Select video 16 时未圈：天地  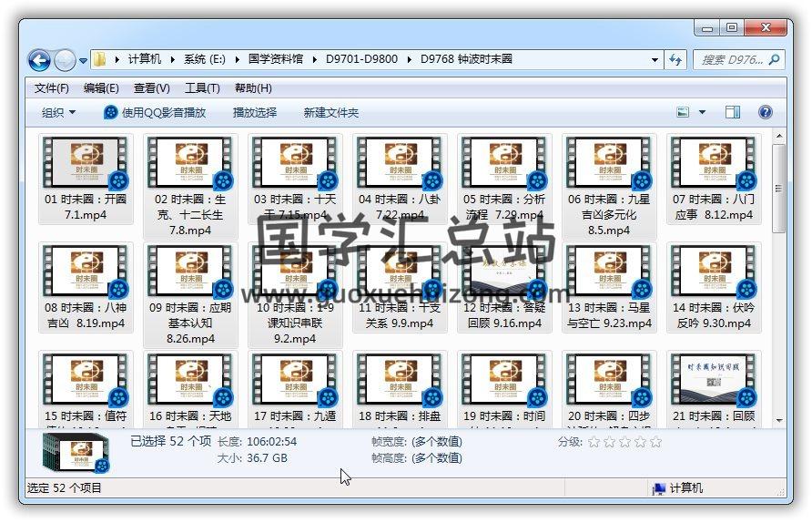click(x=190, y=390)
